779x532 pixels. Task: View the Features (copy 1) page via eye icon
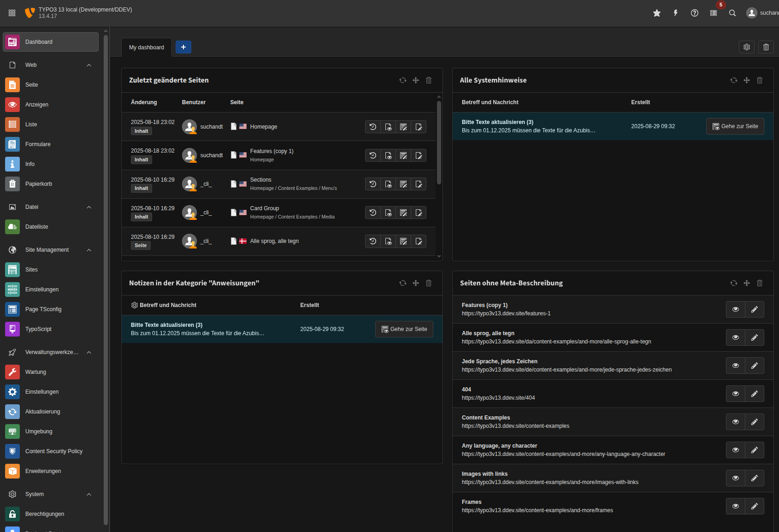[736, 309]
